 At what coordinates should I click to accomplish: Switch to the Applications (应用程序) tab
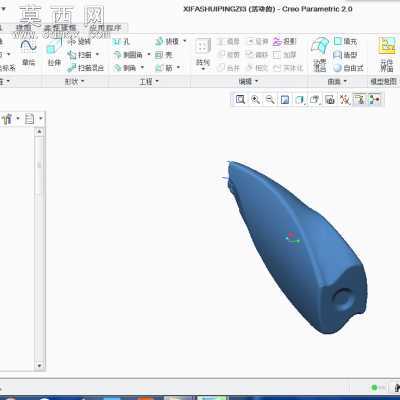[105, 28]
